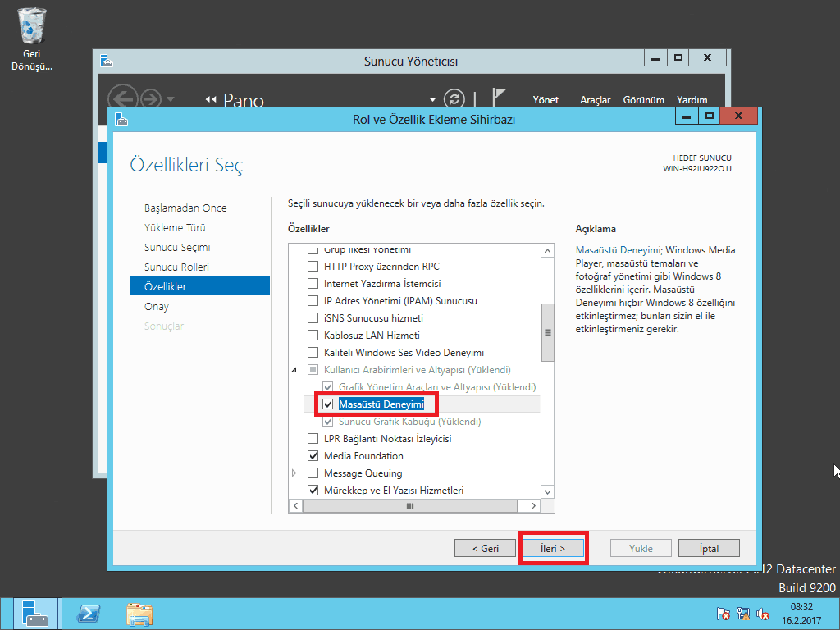The image size is (840, 630).
Task: Open the Recycle Bin desktop icon
Action: click(x=32, y=39)
